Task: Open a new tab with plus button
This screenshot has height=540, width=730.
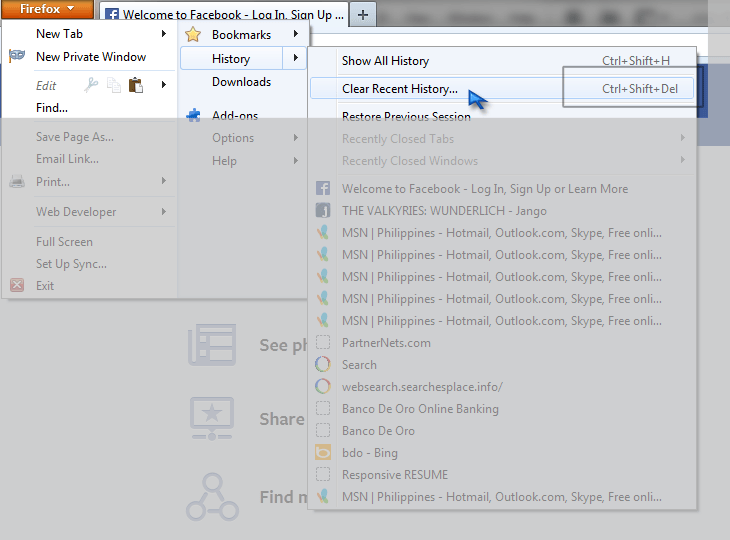Action: [363, 15]
